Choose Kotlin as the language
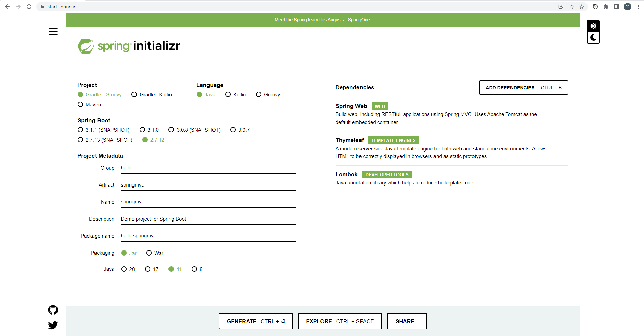Viewport: 644px width, 336px height. (236, 95)
